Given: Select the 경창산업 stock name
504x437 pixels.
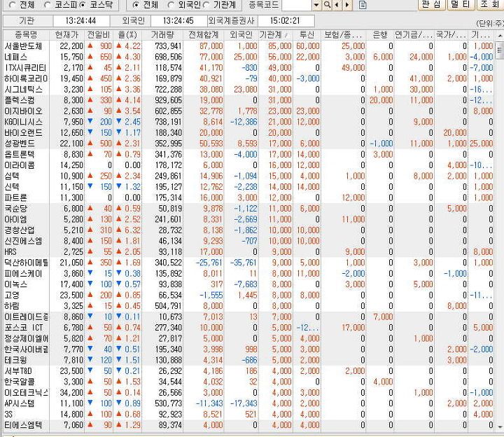Looking at the screenshot, I should click(20, 230).
